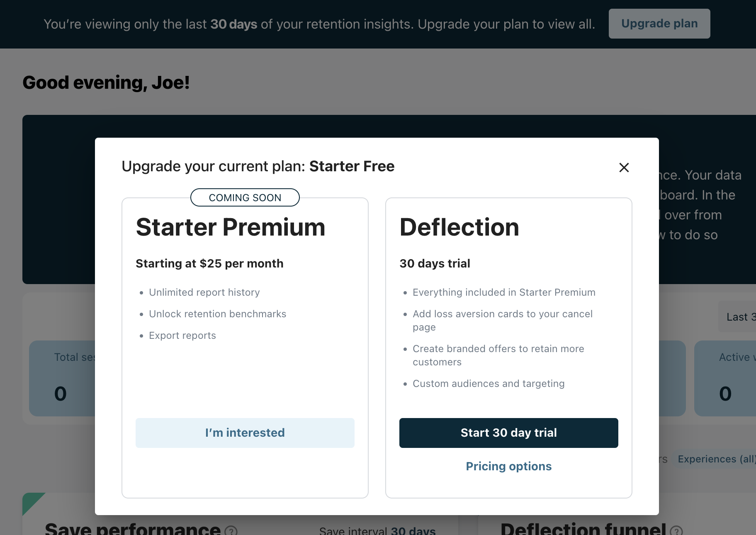Screen dimensions: 756x535
Task: Select the Total sessions stat card
Action: tap(62, 378)
